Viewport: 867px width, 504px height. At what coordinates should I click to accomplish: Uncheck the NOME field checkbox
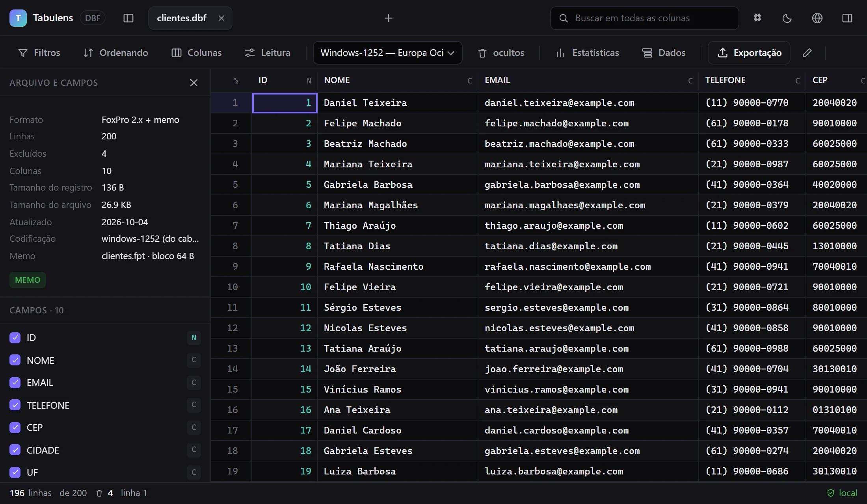coord(15,360)
